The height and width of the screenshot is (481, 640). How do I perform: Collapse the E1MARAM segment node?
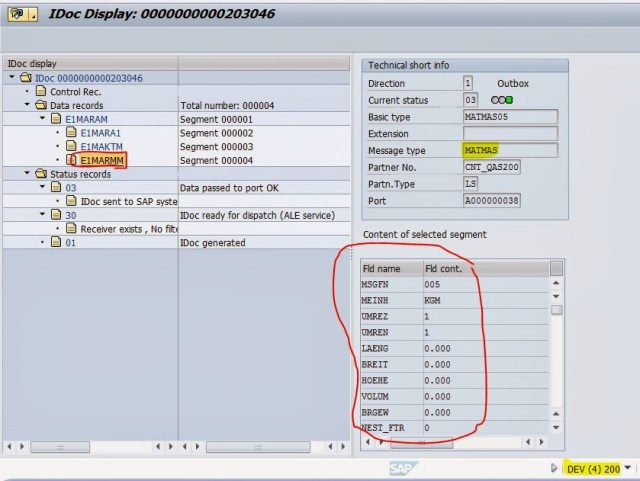tap(41, 118)
